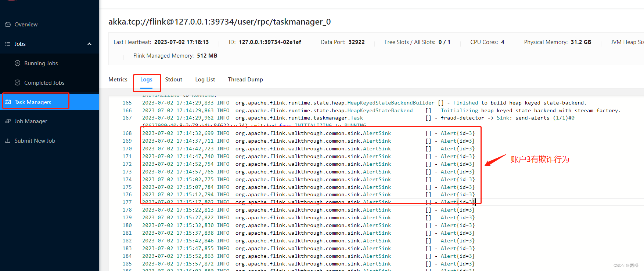
Task: Click log line 182 at 17:15:42,846
Action: pyautogui.click(x=309, y=241)
